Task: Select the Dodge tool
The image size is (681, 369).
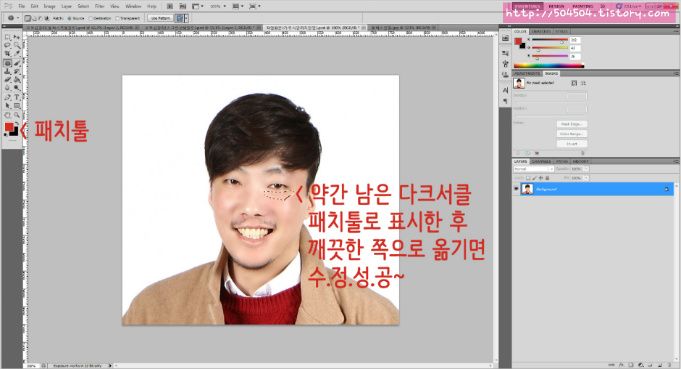Action: click(17, 87)
